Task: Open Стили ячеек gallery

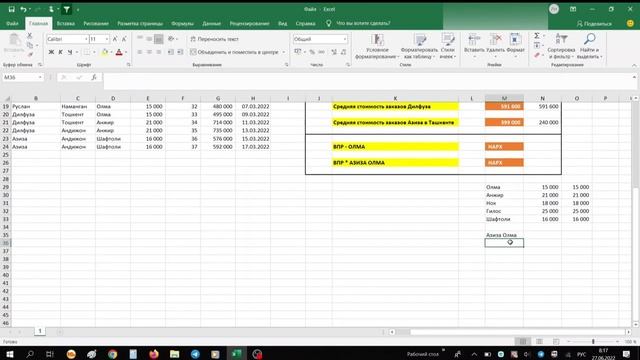Action: 448,46
